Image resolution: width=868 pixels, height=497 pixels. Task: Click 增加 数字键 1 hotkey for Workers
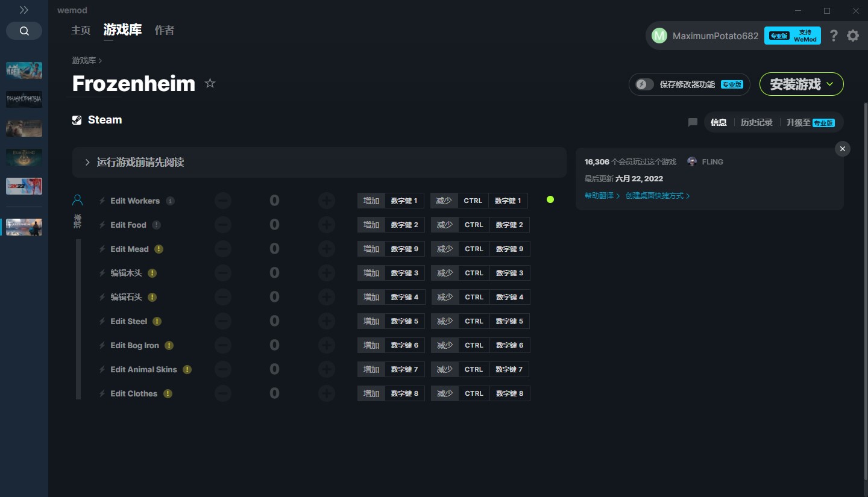tap(391, 201)
